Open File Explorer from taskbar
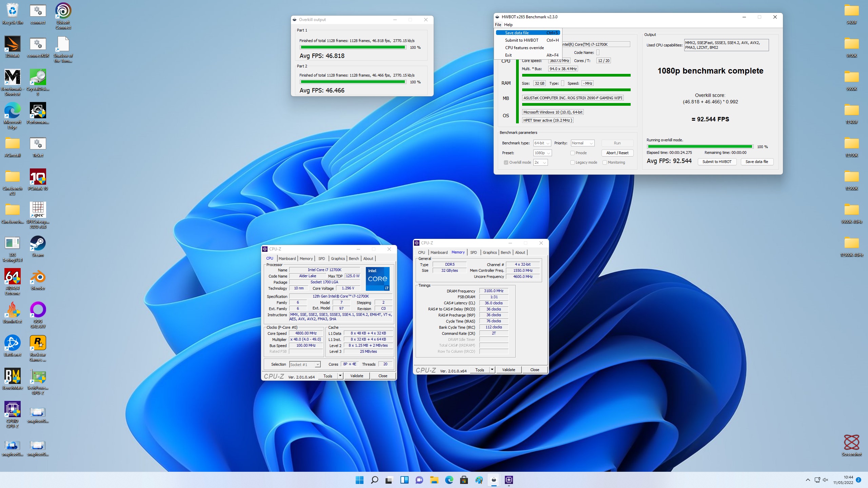The height and width of the screenshot is (488, 868). coord(434,480)
